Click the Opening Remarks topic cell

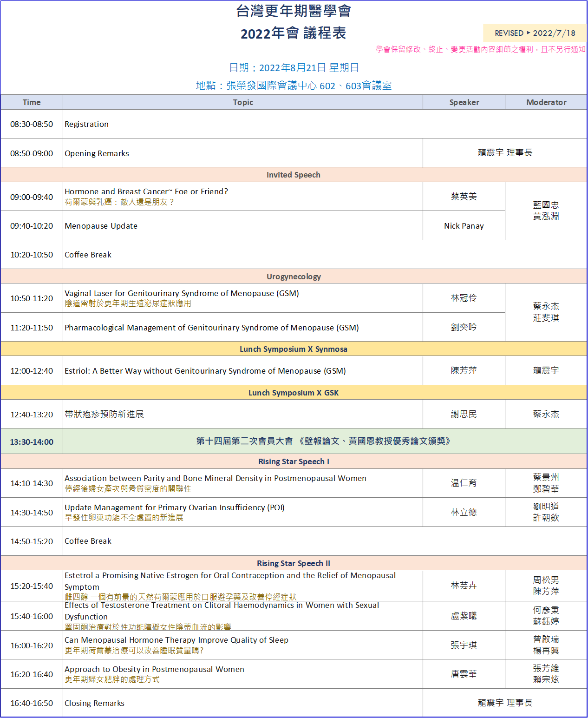point(97,153)
